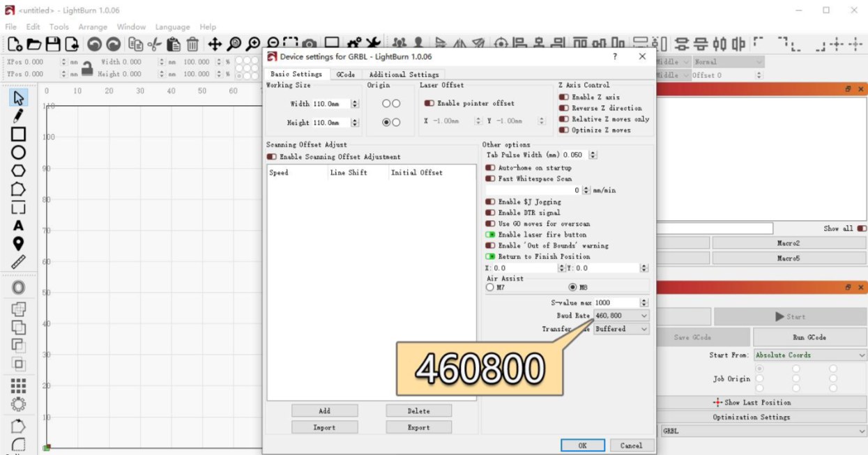
Task: Click the Cut scissors icon
Action: pos(155,45)
